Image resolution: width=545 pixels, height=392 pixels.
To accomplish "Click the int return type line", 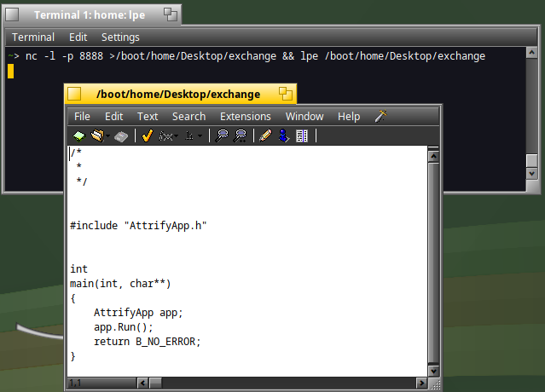I will coord(79,269).
